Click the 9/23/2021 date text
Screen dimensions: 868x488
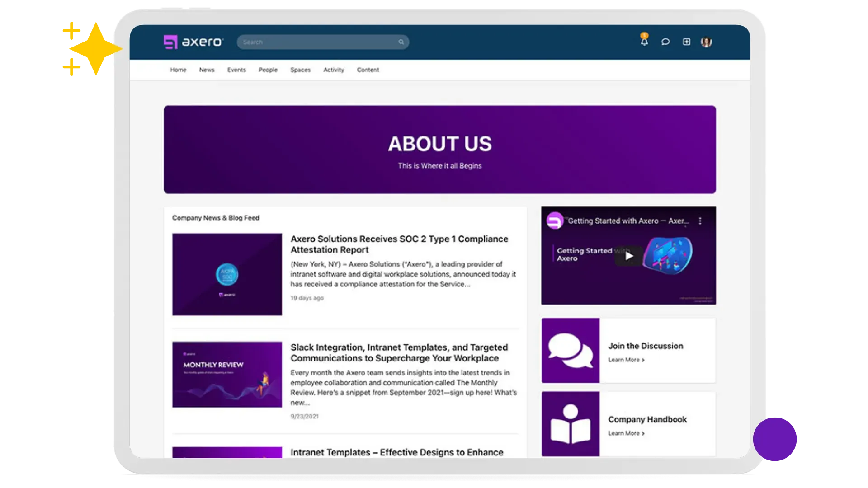click(x=304, y=417)
